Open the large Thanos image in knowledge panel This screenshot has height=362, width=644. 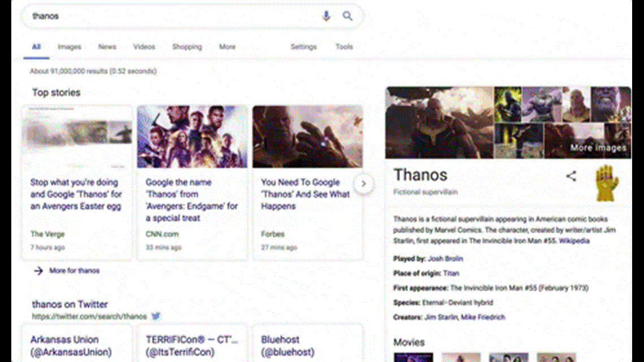click(439, 123)
